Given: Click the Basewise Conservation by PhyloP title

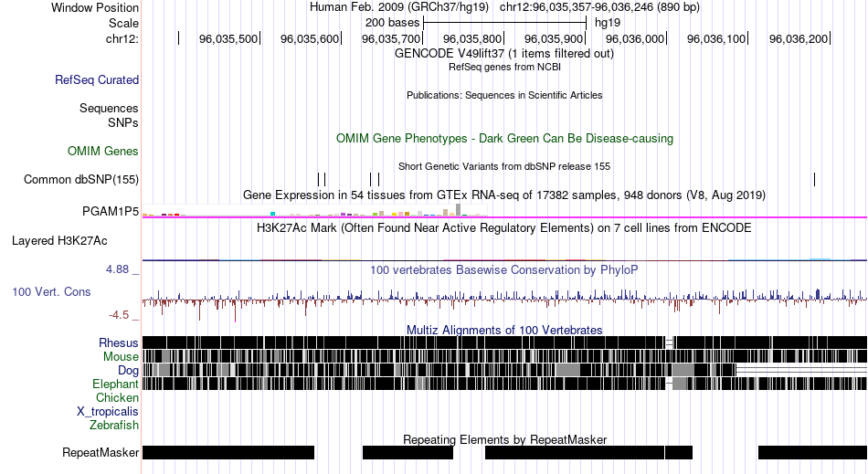Looking at the screenshot, I should point(503,270).
